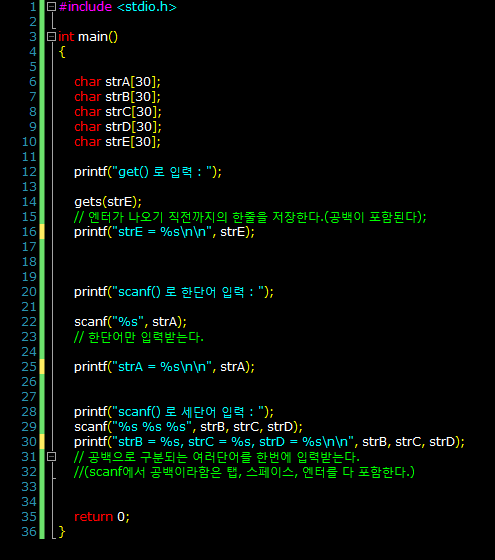Click line number 16 in the gutter
The height and width of the screenshot is (560, 495).
tap(29, 232)
